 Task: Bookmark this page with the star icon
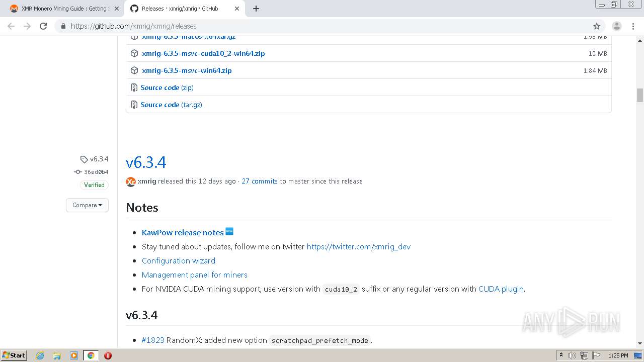tap(597, 26)
